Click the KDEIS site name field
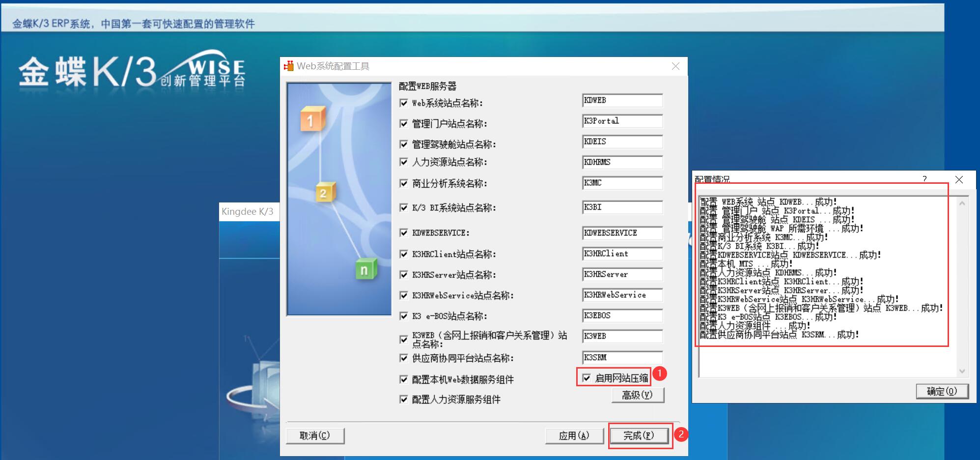The height and width of the screenshot is (460, 980). pos(622,142)
